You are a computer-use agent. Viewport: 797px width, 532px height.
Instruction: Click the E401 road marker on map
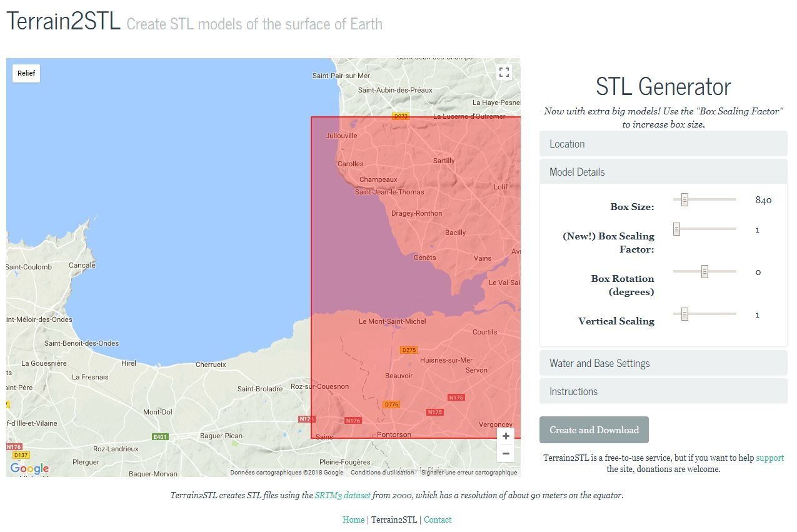coord(161,437)
